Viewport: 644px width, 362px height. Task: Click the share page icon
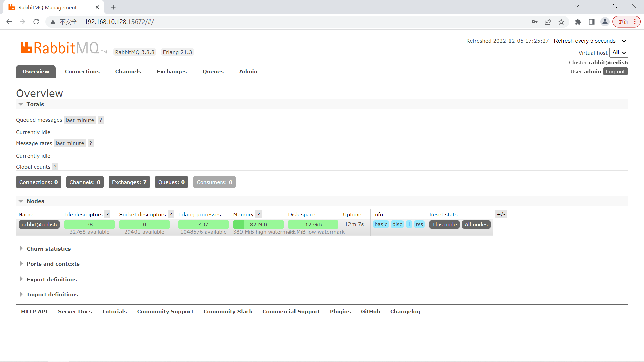tap(548, 22)
